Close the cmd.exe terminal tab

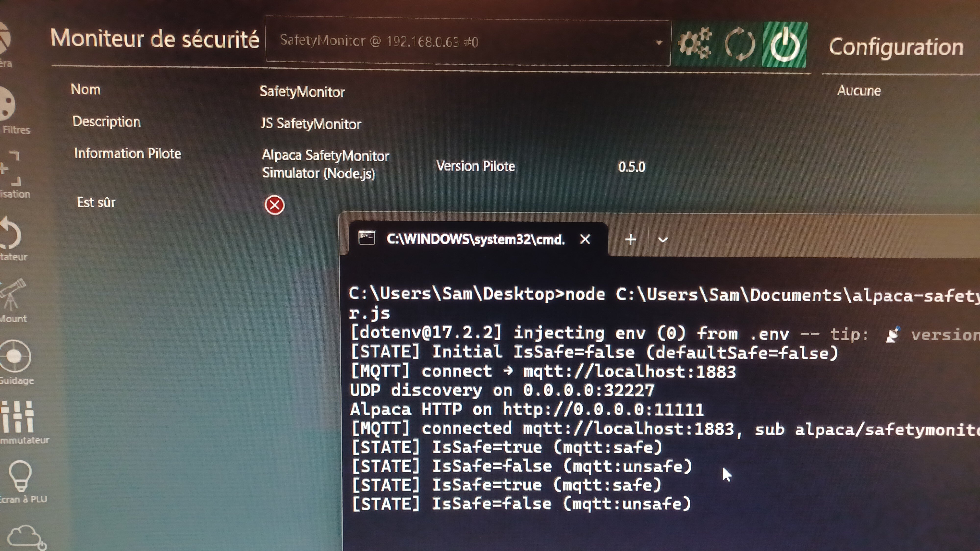tap(585, 239)
